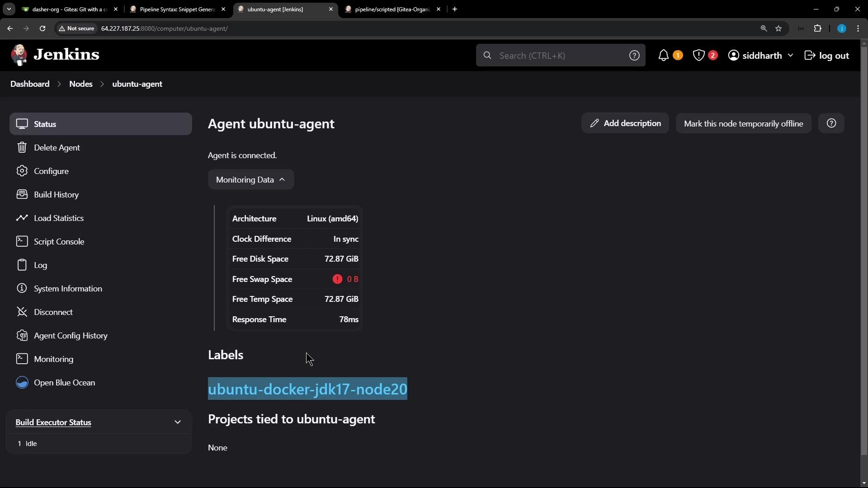Focus the Jenkins search field

(x=561, y=56)
